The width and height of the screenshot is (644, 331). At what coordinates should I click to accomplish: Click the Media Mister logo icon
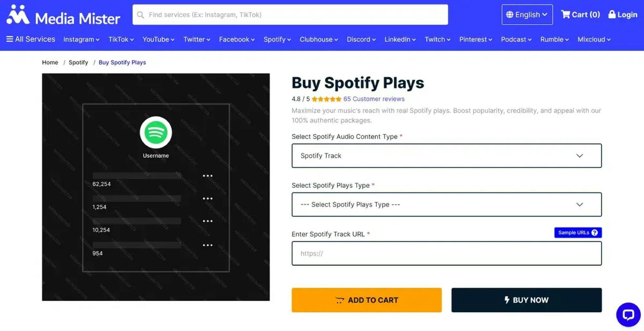[18, 15]
